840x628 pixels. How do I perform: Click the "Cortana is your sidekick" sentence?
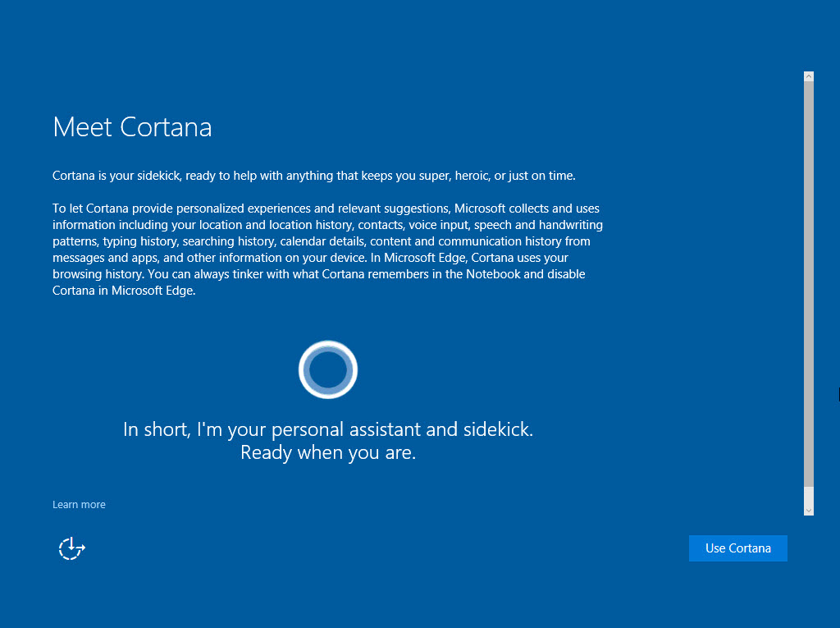point(314,176)
